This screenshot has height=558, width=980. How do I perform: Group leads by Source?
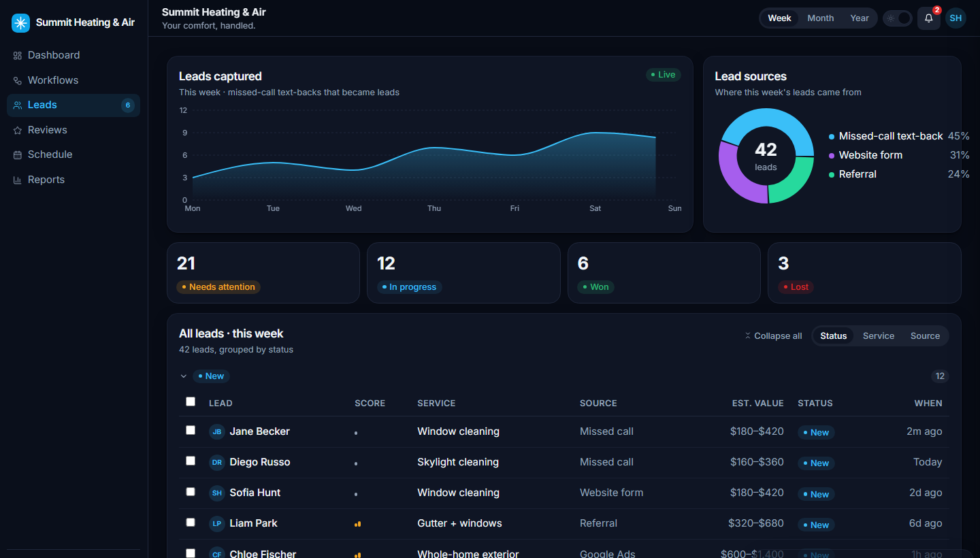coord(925,336)
